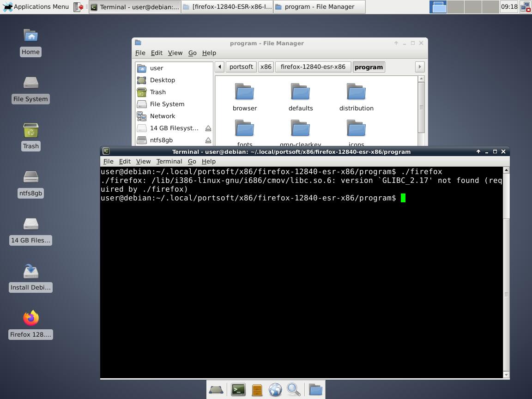532x399 pixels.
Task: Open the Terminal menu in the terminal menubar
Action: click(169, 162)
